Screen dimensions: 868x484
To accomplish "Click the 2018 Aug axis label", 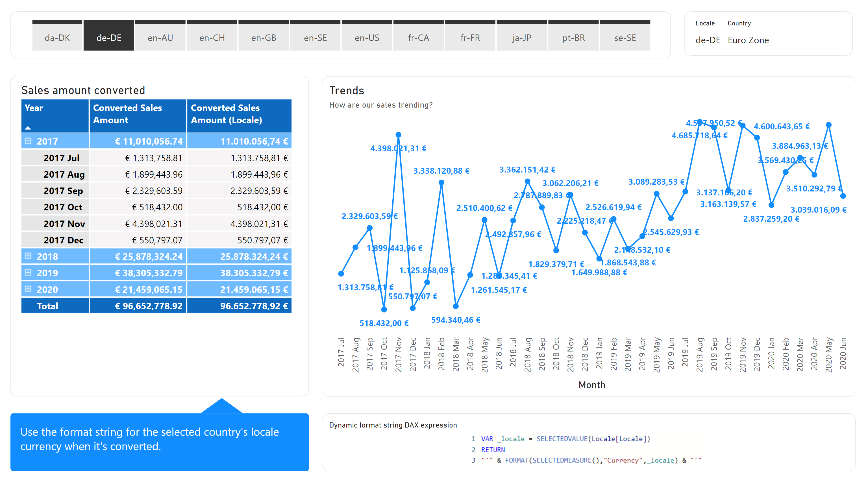I will coord(527,354).
